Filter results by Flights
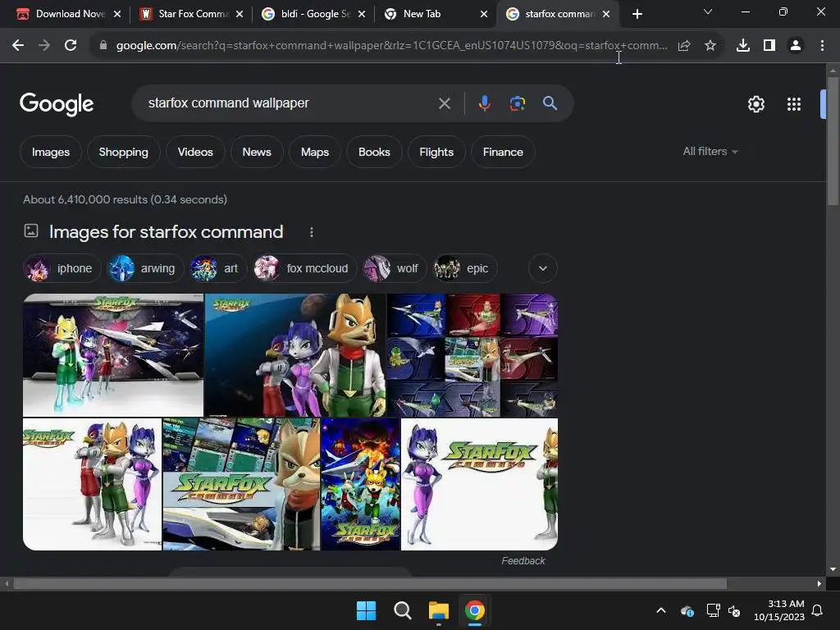The width and height of the screenshot is (840, 630). tap(436, 152)
